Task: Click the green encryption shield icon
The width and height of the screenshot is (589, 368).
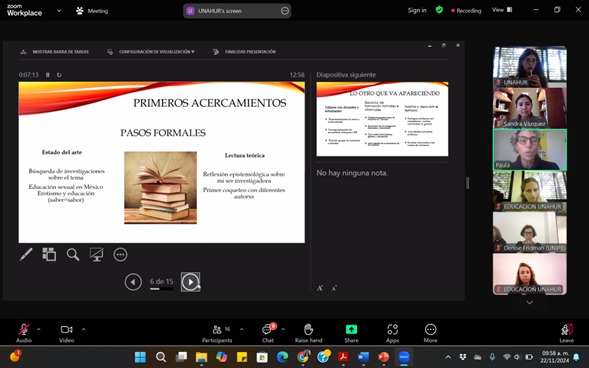Action: pyautogui.click(x=439, y=10)
